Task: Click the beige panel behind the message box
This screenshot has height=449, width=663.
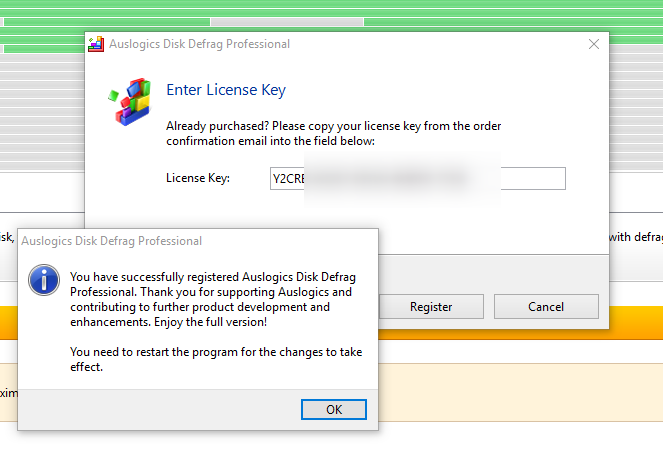Action: tap(520, 392)
